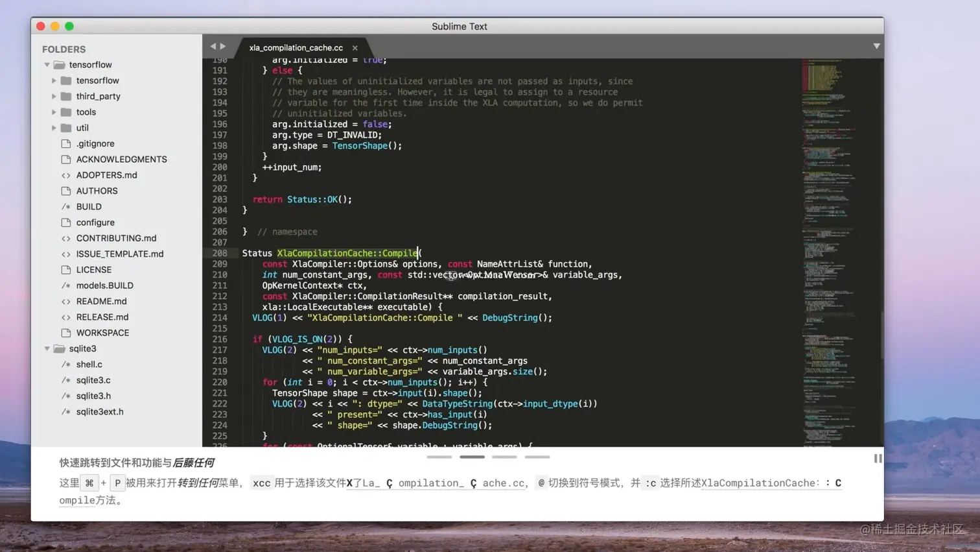Expand the tools folder
This screenshot has width=980, height=552.
(54, 112)
